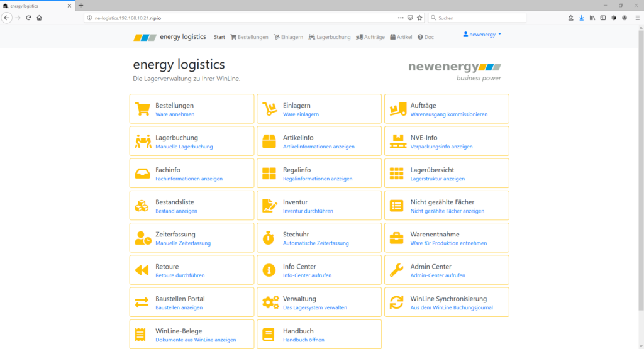
Task: Click the Inventur contract pen icon
Action: tap(270, 206)
